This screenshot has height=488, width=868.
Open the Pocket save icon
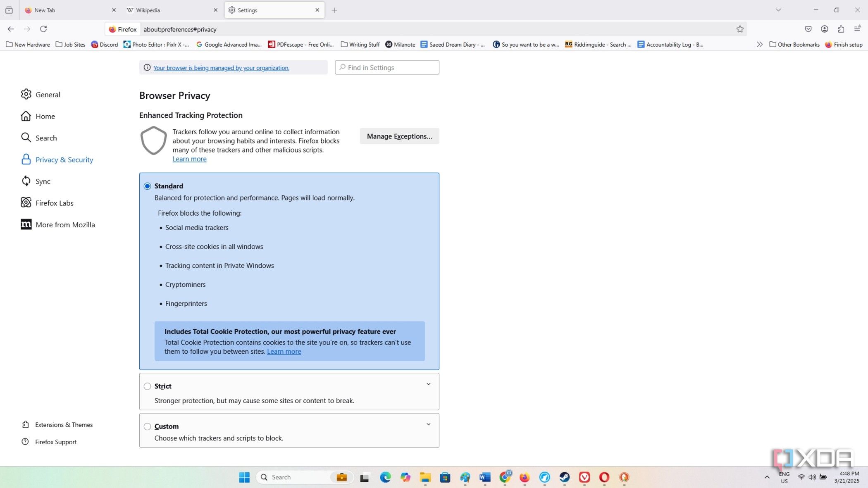point(808,29)
